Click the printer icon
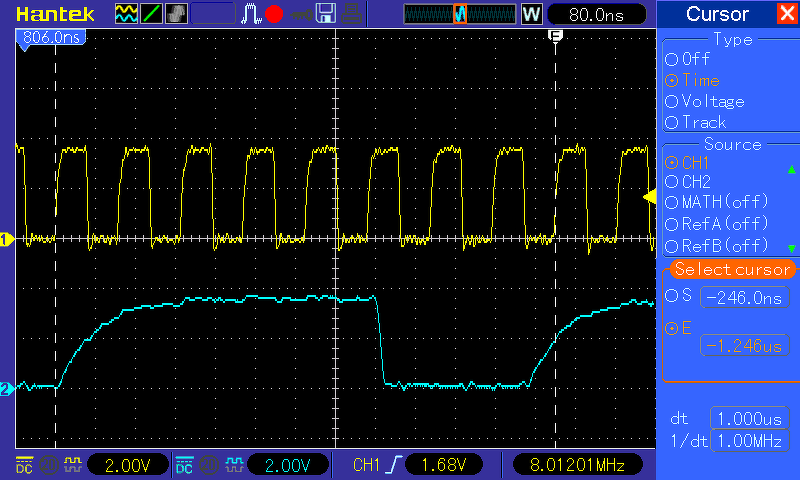800x480 pixels. point(352,14)
